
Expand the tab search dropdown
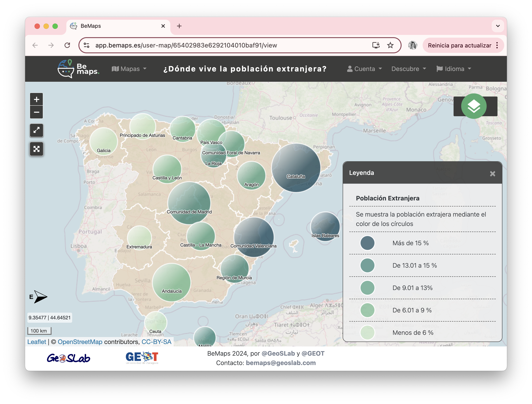click(x=497, y=26)
